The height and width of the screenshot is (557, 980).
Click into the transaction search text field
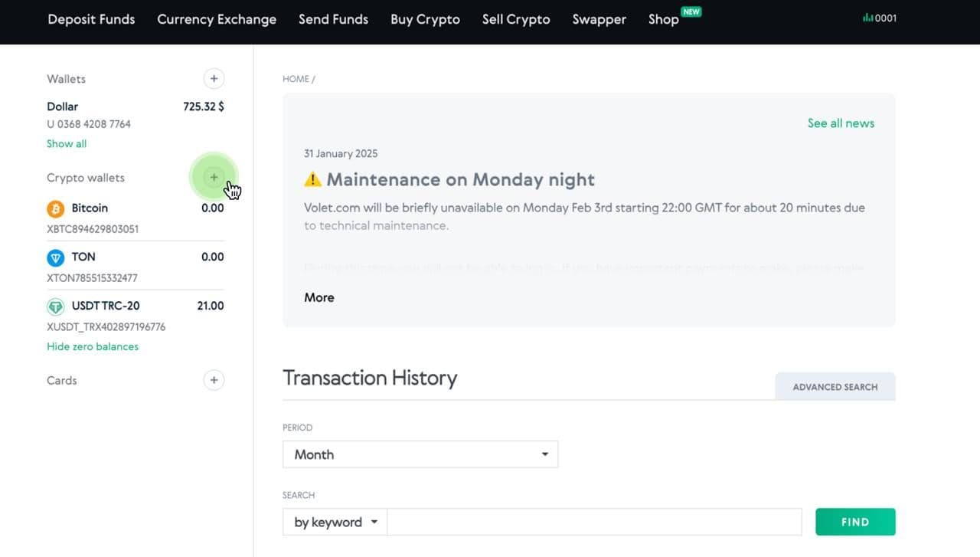click(x=593, y=523)
